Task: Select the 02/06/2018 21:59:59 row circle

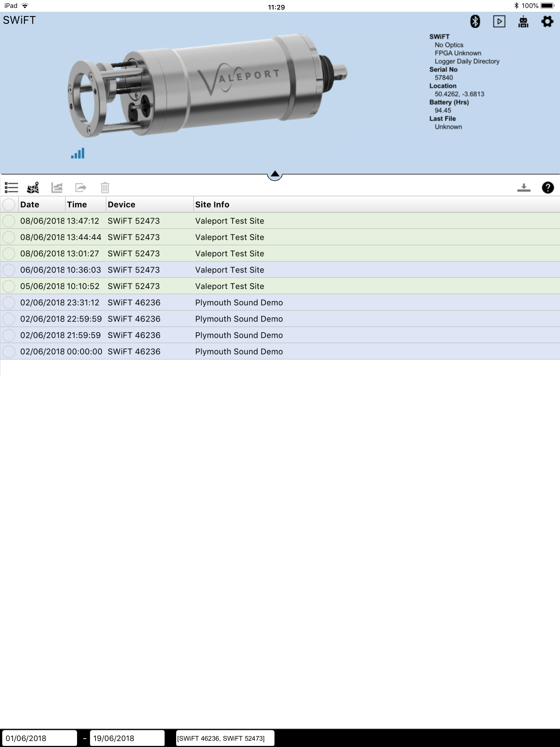Action: [x=9, y=335]
